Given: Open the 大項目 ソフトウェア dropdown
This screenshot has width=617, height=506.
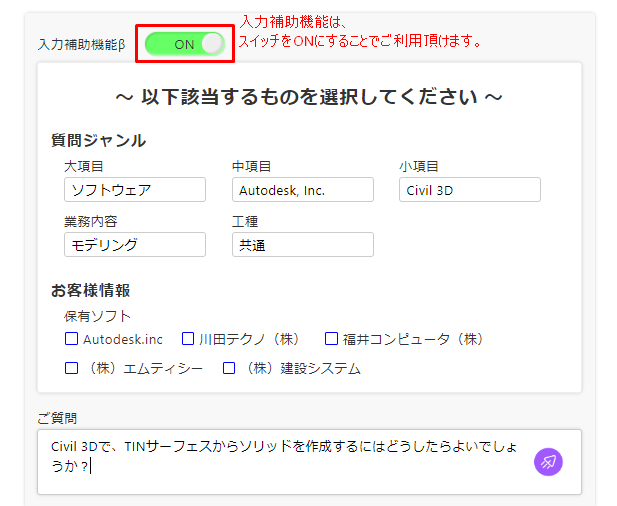Looking at the screenshot, I should tap(135, 190).
